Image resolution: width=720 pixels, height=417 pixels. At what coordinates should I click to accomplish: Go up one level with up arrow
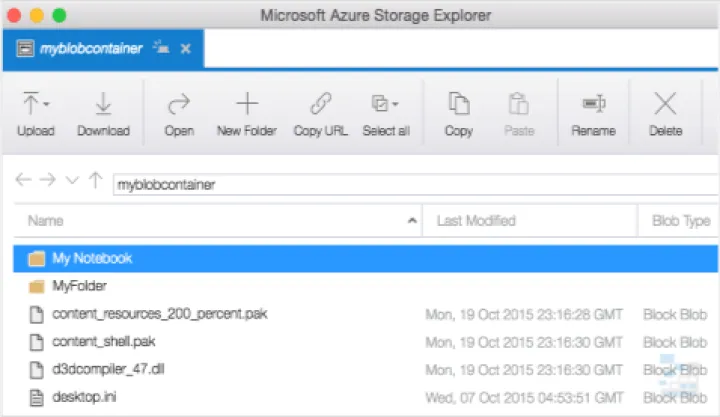(x=95, y=181)
